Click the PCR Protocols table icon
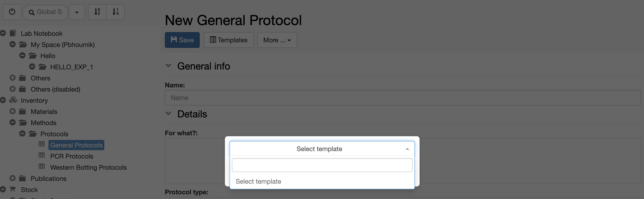Viewport: 644px width, 199px height. [42, 156]
